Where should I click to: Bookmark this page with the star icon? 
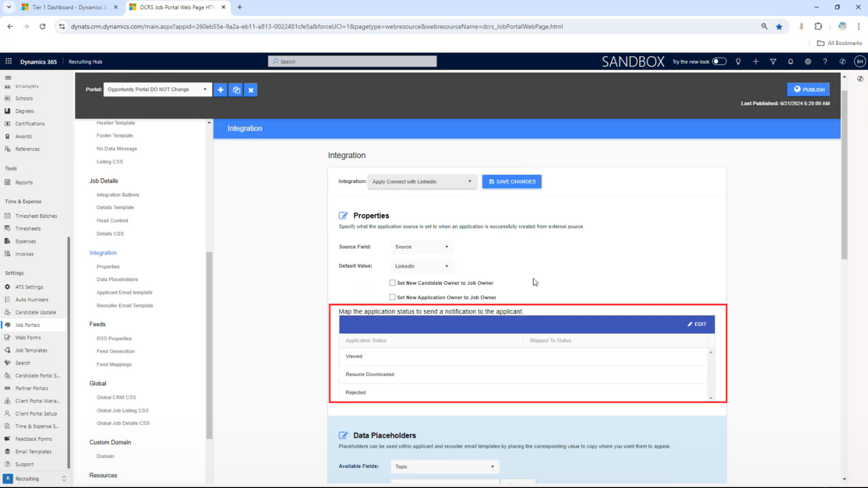(x=779, y=27)
